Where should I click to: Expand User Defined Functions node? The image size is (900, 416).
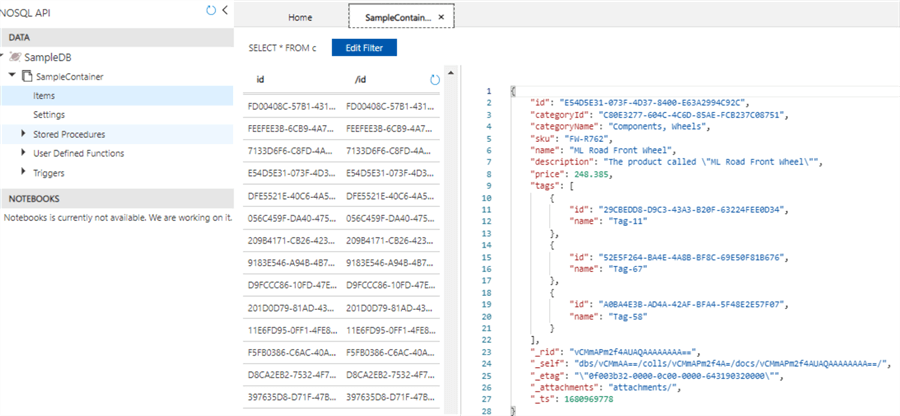tap(24, 153)
